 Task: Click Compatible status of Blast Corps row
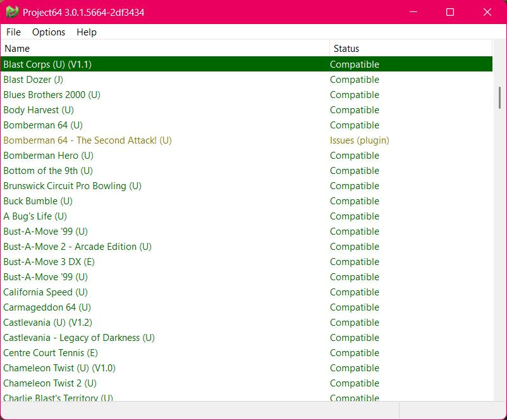pyautogui.click(x=355, y=64)
